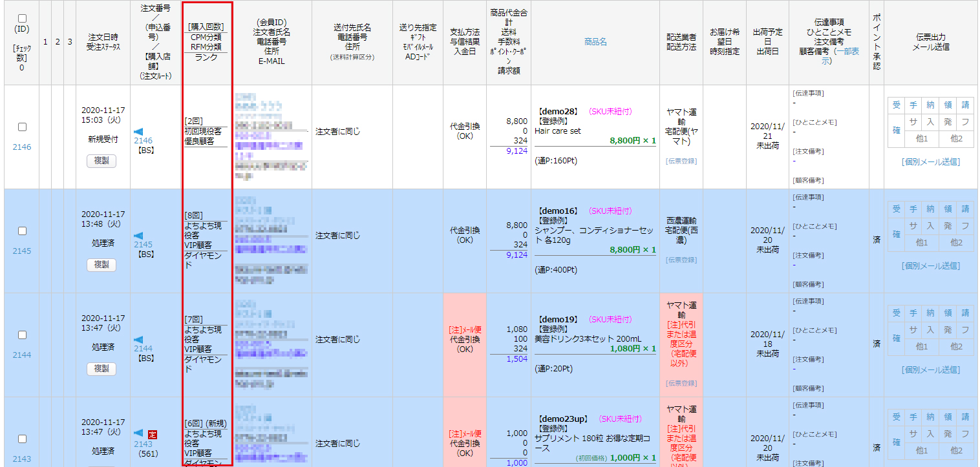This screenshot has height=467, width=980.
Task: Click the 領 output cell for order 2144
Action: 948,313
